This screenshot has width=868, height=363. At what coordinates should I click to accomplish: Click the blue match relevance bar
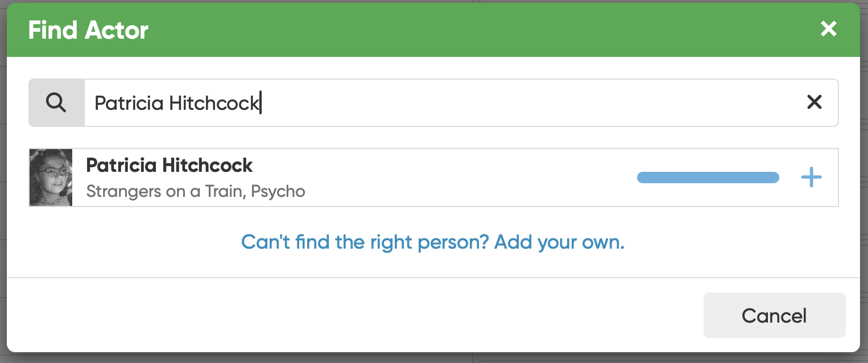tap(708, 178)
